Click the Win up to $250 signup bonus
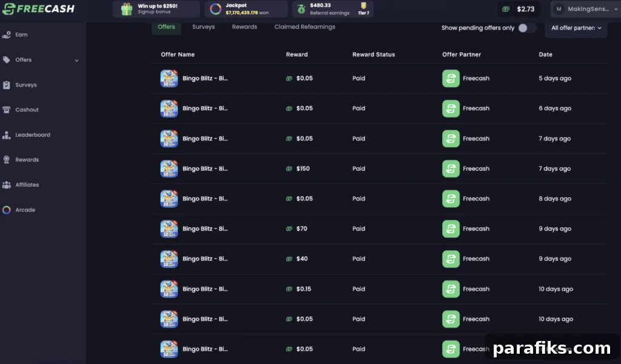 [156, 9]
